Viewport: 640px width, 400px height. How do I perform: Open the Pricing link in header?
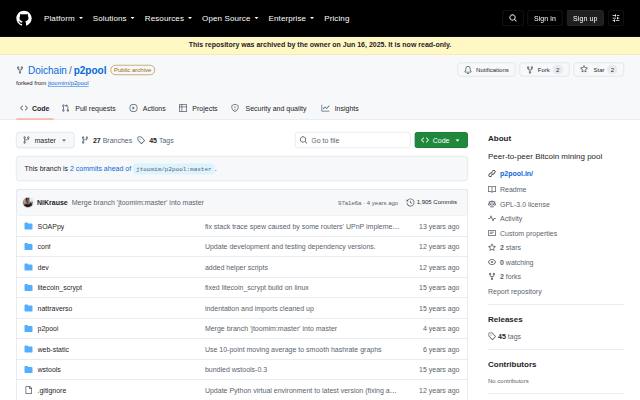point(337,18)
